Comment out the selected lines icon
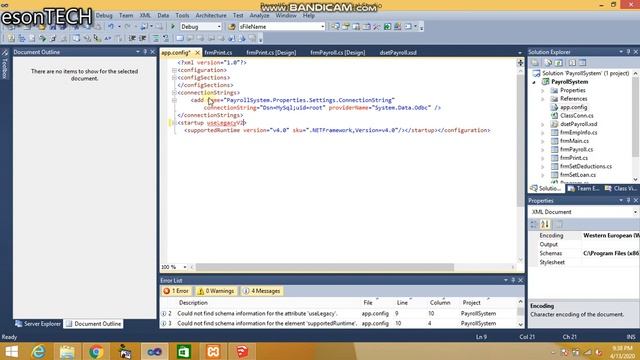This screenshot has height=360, width=640. click(x=156, y=38)
